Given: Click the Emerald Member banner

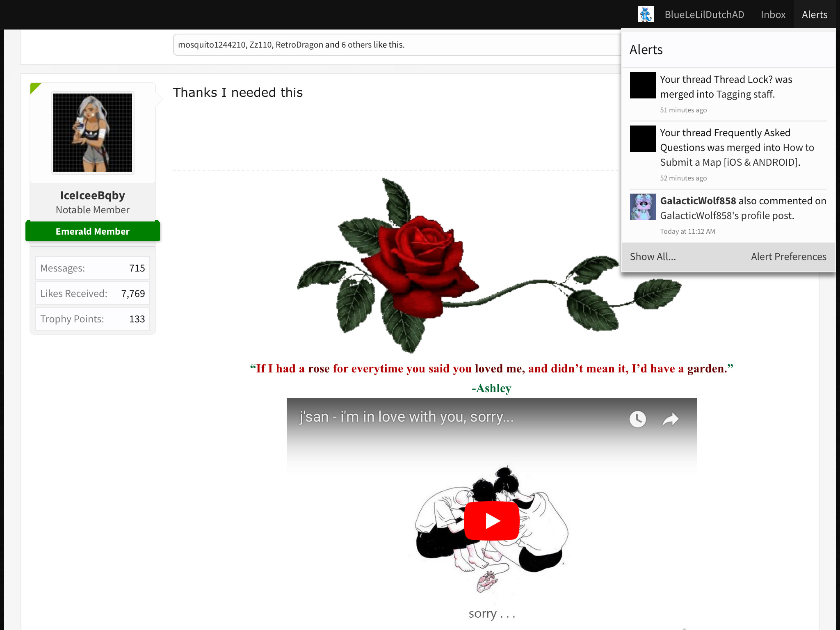Looking at the screenshot, I should pyautogui.click(x=93, y=231).
